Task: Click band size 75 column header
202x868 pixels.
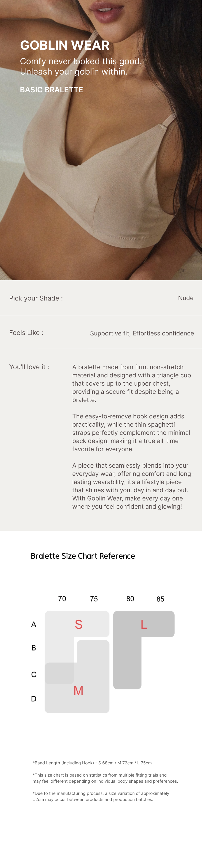Action: coord(94,599)
